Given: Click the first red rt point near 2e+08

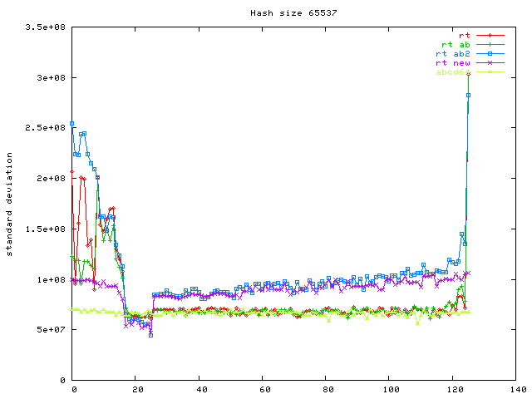Looking at the screenshot, I should pyautogui.click(x=72, y=172).
